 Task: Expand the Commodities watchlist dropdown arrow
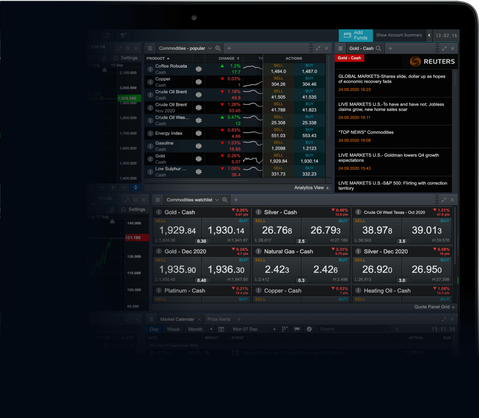click(x=217, y=200)
